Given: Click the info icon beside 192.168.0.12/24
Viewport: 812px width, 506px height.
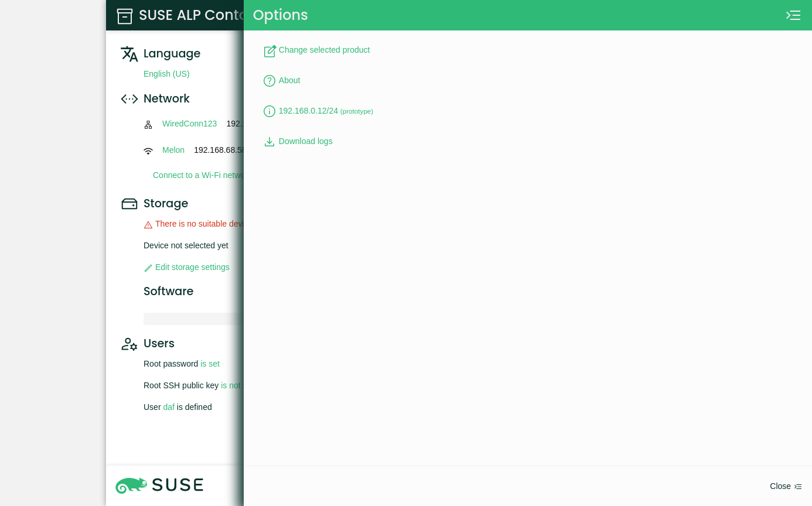Looking at the screenshot, I should click(x=269, y=111).
